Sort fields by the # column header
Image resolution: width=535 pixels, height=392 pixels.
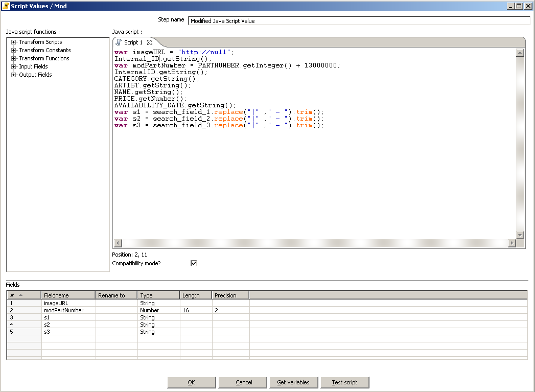point(24,295)
